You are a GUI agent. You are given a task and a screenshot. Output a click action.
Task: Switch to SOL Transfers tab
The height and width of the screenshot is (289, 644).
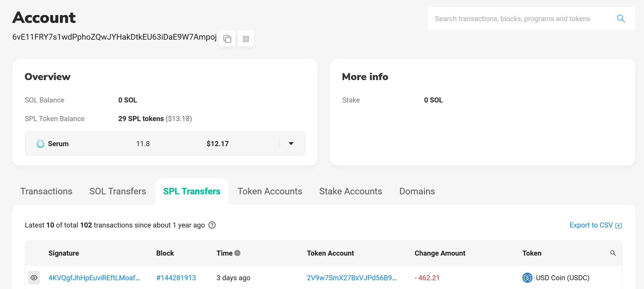118,191
